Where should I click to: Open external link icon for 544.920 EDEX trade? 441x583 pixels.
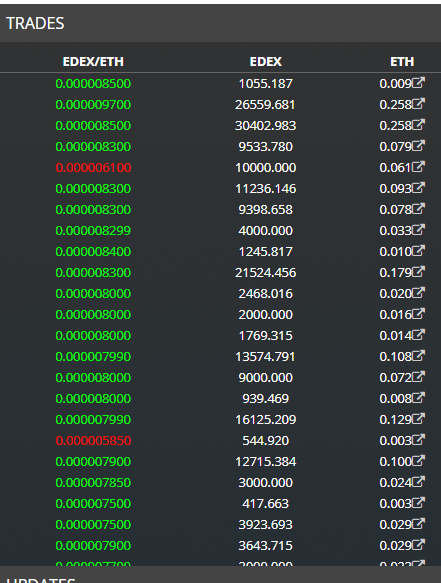coord(418,440)
